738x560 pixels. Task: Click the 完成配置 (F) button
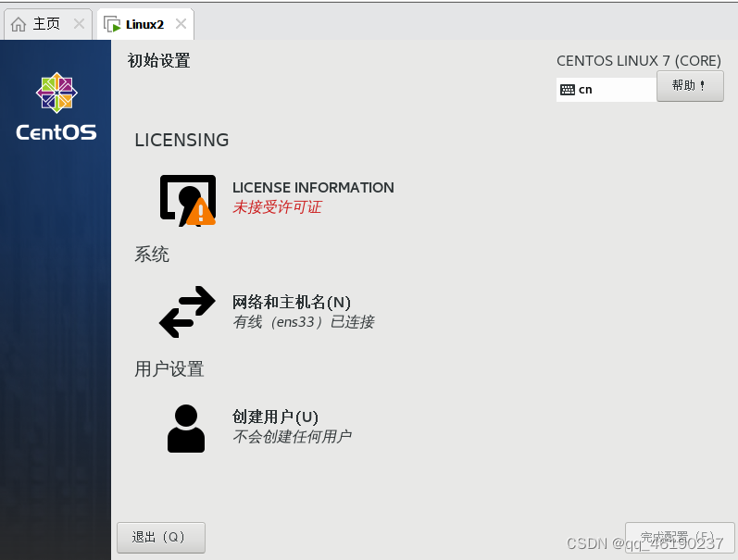[x=680, y=538]
